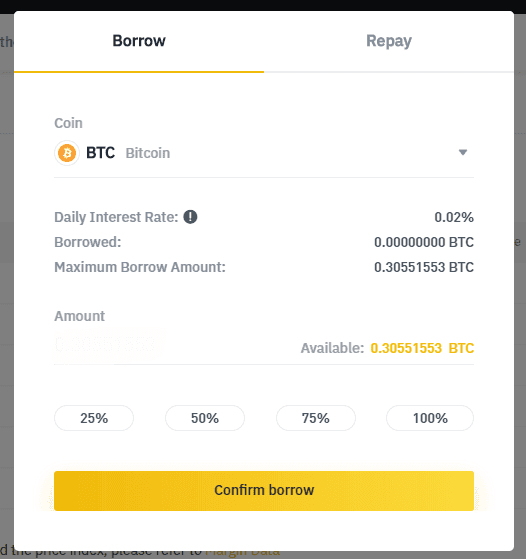The height and width of the screenshot is (559, 526).
Task: Click the orange Bitcoin coin logo
Action: [x=67, y=153]
